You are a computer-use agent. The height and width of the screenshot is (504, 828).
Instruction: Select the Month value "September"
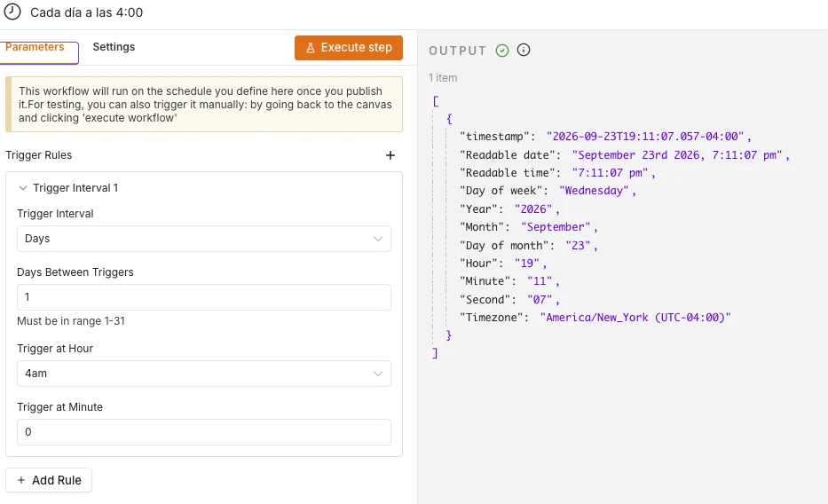pyautogui.click(x=556, y=227)
